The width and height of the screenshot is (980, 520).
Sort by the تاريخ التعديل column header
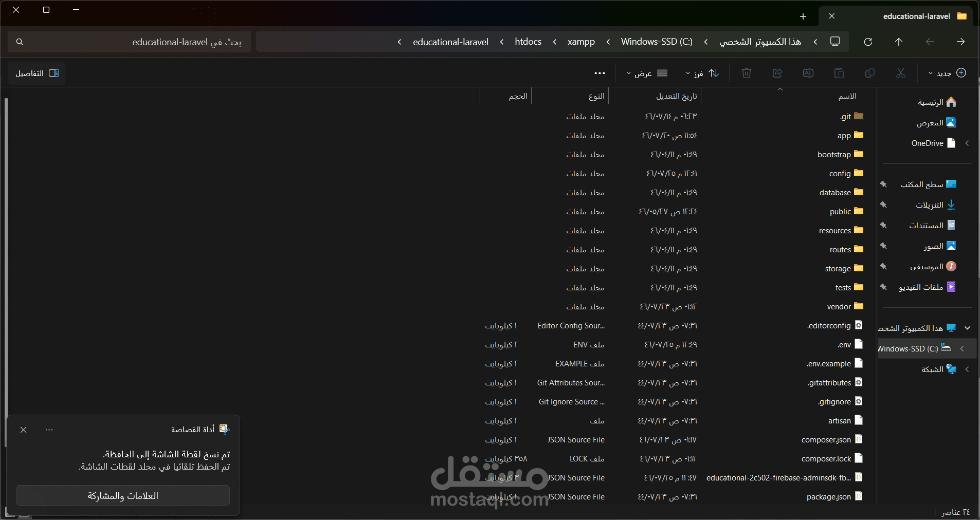[655, 96]
